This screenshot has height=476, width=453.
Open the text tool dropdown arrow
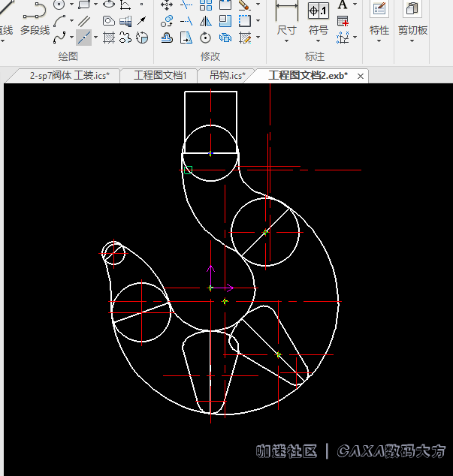tap(355, 5)
